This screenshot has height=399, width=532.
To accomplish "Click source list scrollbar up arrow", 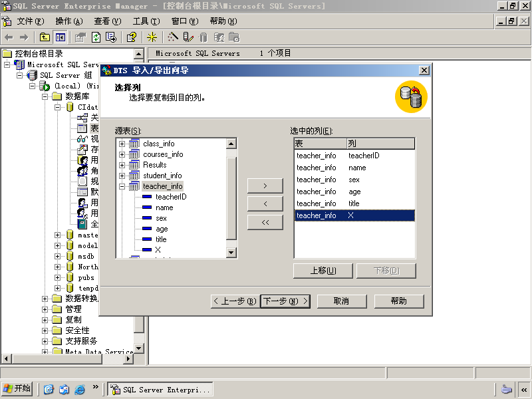I will click(231, 144).
